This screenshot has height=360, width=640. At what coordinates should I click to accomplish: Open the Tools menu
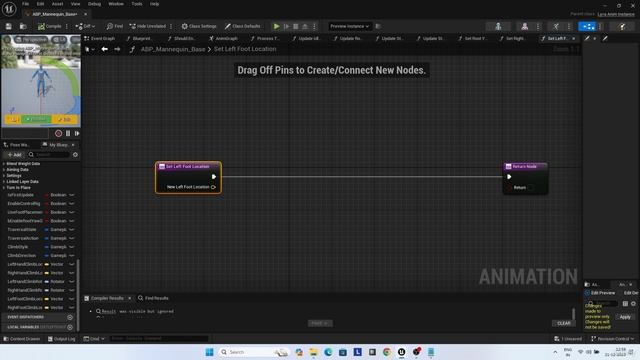(137, 4)
